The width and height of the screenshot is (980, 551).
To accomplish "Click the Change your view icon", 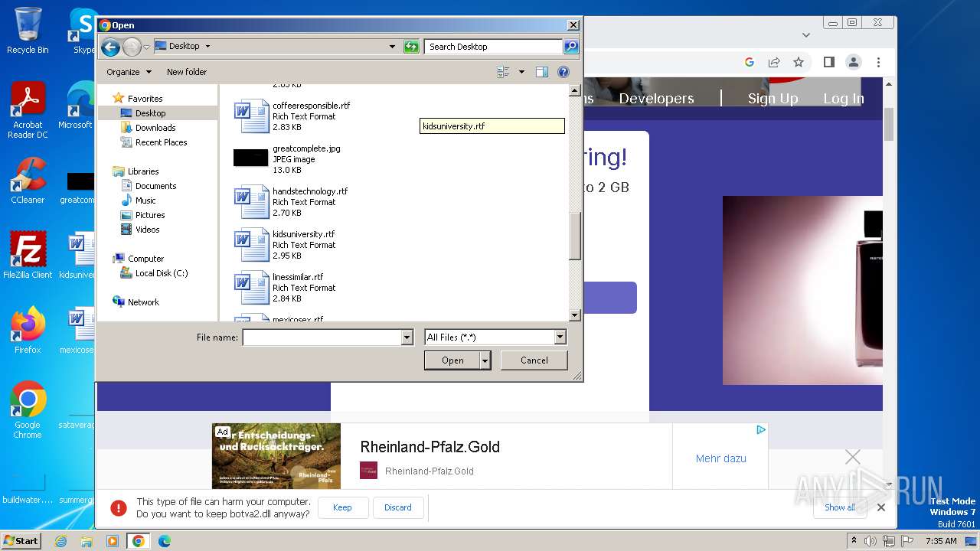I will (x=504, y=72).
